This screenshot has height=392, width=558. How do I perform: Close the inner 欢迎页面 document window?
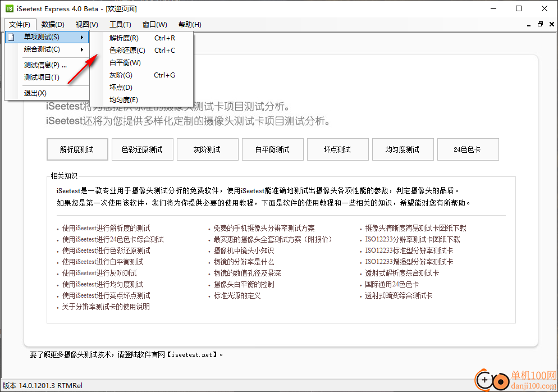point(552,24)
